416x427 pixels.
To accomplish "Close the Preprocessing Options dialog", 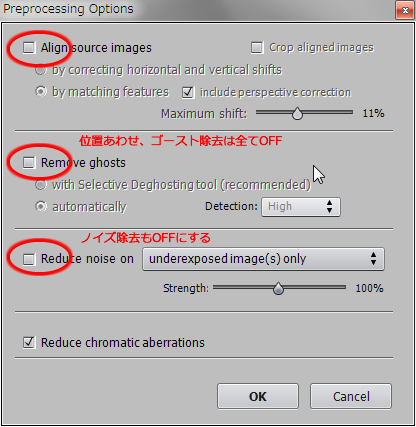I will click(x=405, y=10).
